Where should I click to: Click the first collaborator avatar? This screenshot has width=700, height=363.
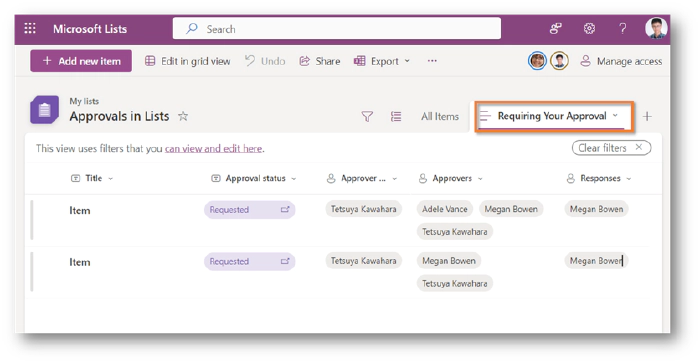coord(538,61)
